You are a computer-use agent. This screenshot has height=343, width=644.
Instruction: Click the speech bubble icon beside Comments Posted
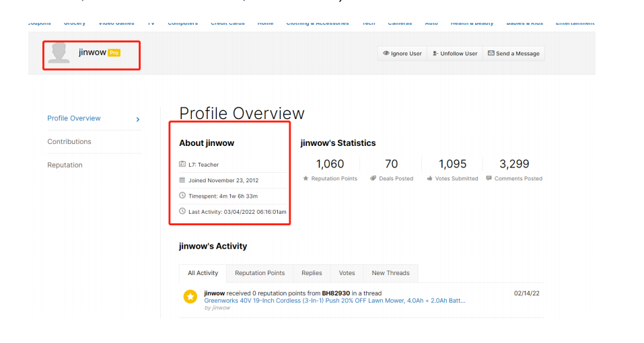point(489,178)
